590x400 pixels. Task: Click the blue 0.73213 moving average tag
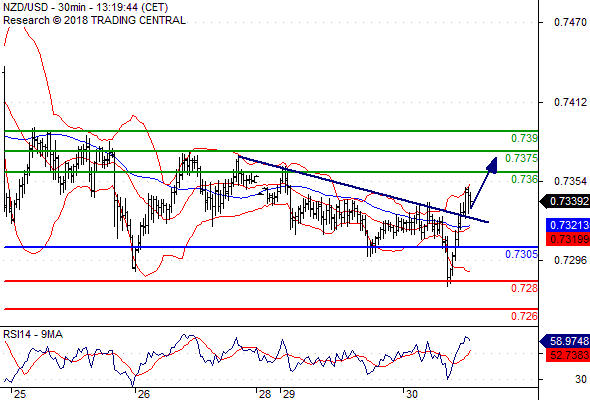[568, 225]
